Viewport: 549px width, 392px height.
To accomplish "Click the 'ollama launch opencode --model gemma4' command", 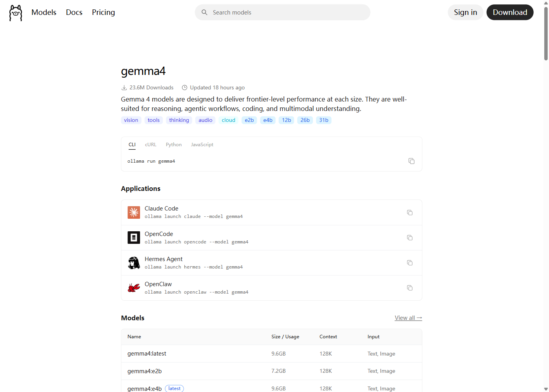I will point(196,242).
